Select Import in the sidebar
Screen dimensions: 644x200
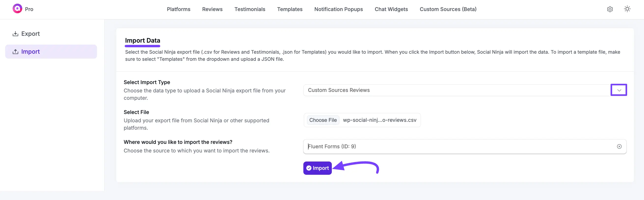click(51, 52)
